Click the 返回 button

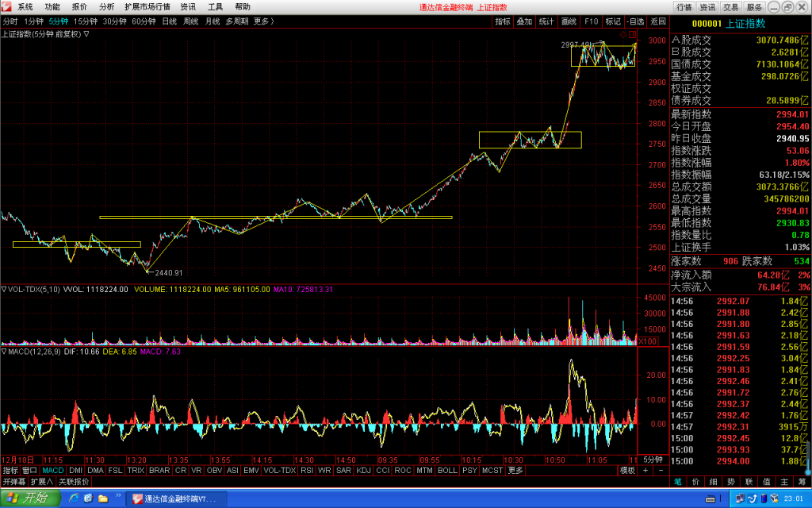click(x=657, y=21)
